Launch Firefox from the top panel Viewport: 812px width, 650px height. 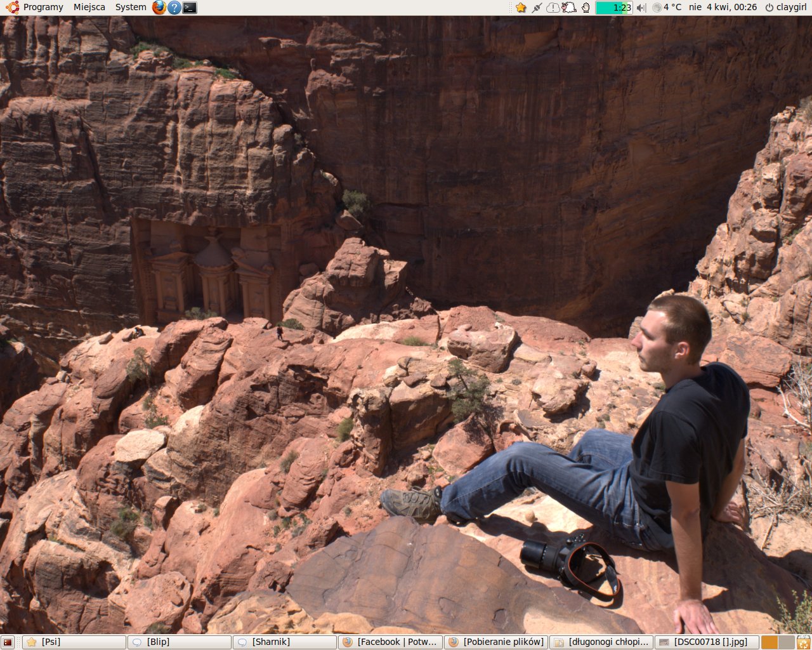pos(159,8)
